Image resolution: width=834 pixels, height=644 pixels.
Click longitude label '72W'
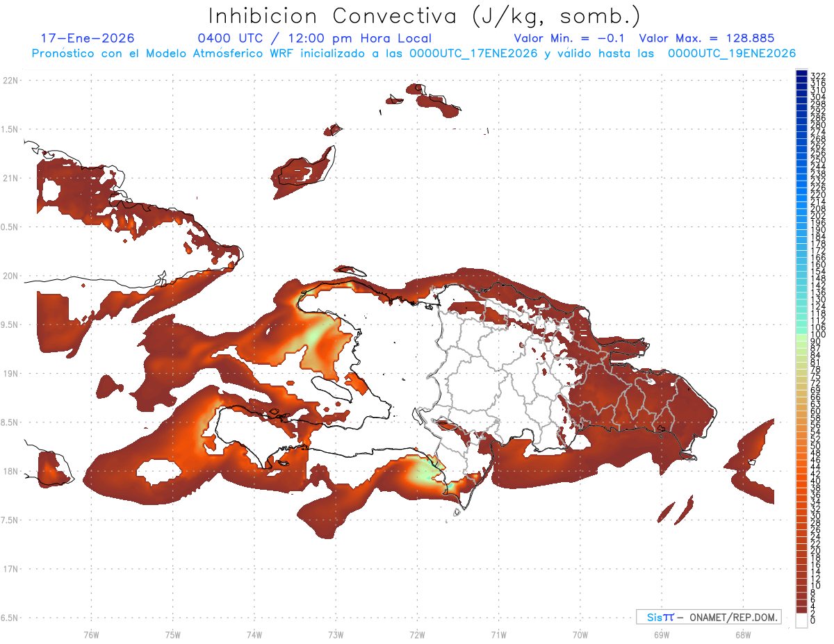(417, 634)
